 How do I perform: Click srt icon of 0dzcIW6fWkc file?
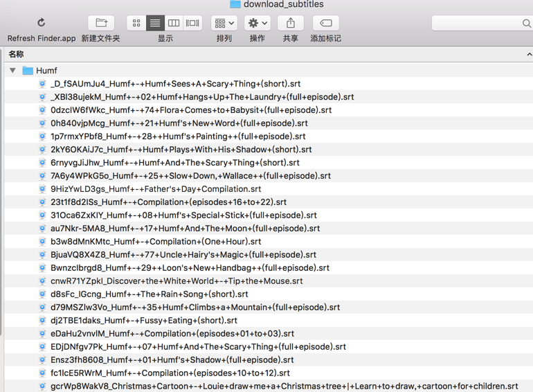[x=42, y=110]
